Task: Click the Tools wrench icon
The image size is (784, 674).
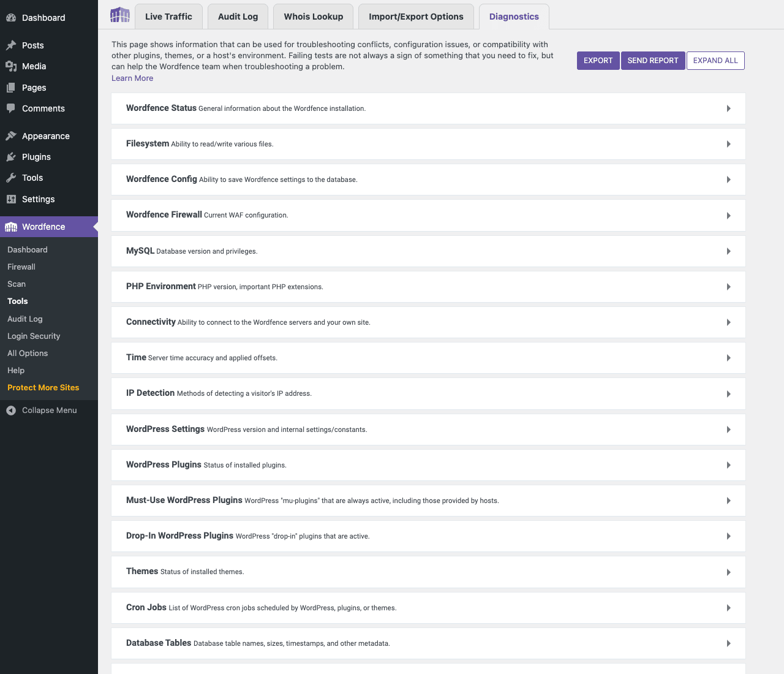Action: click(x=11, y=178)
